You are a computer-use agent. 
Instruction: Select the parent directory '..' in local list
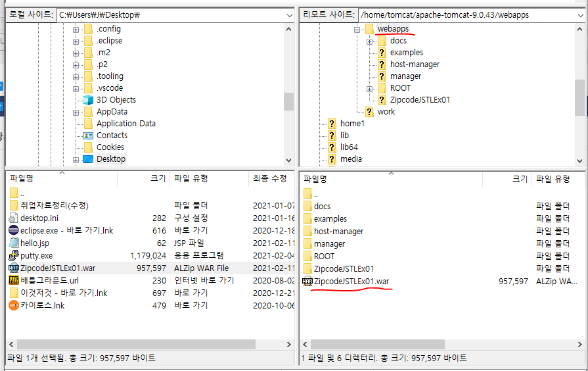[22, 194]
